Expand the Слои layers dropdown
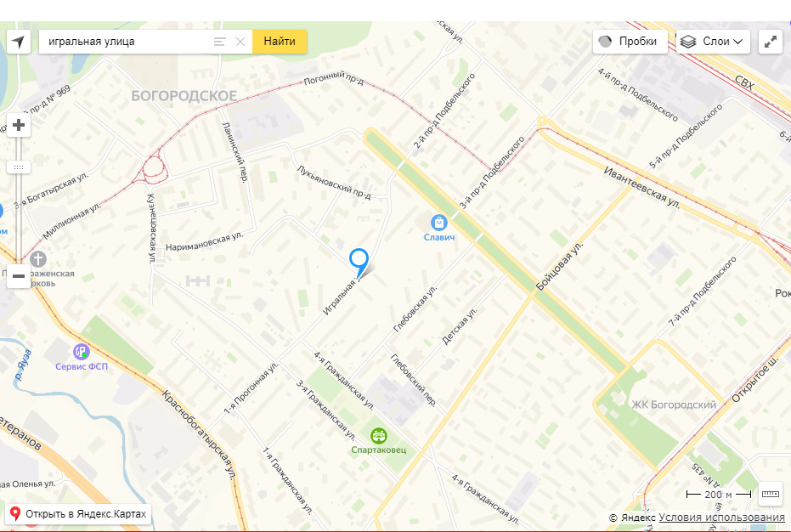The height and width of the screenshot is (532, 791). pos(714,42)
